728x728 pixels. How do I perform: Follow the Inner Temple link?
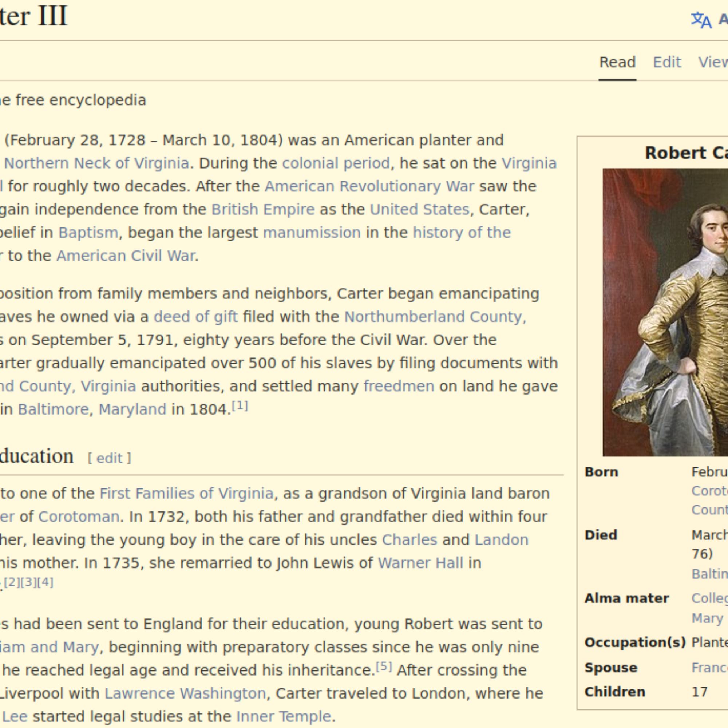pos(284,716)
